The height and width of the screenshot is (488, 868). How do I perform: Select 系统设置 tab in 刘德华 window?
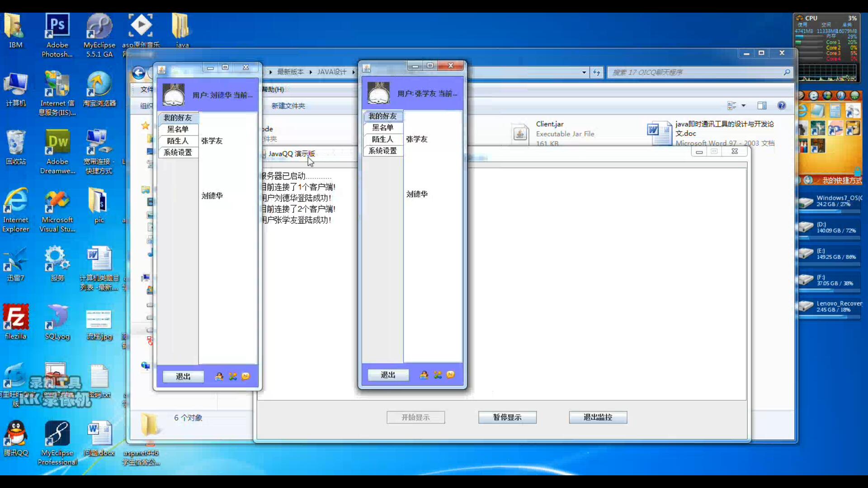[178, 152]
